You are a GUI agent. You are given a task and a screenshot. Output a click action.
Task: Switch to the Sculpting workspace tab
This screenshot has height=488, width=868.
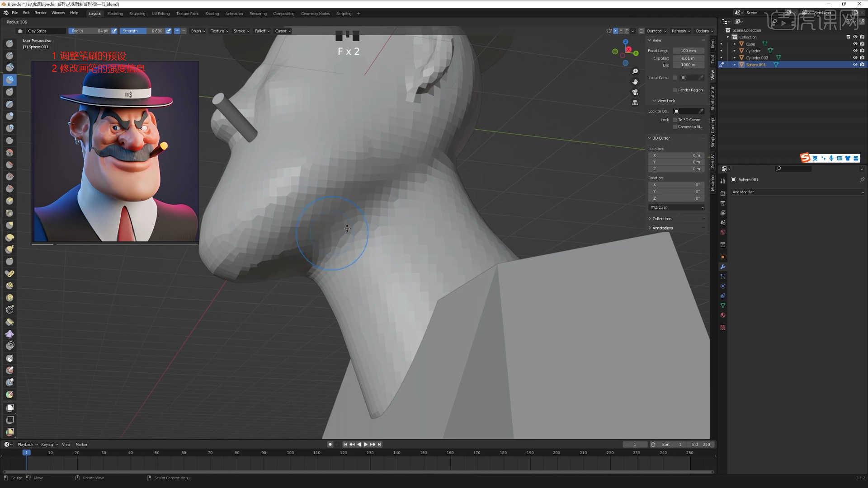click(137, 14)
